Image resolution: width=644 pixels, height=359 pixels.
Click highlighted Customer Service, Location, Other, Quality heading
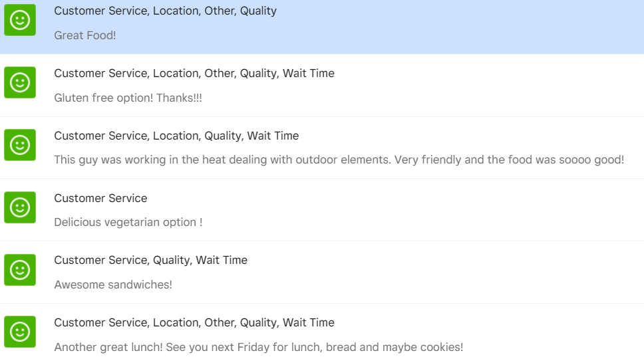click(x=165, y=11)
